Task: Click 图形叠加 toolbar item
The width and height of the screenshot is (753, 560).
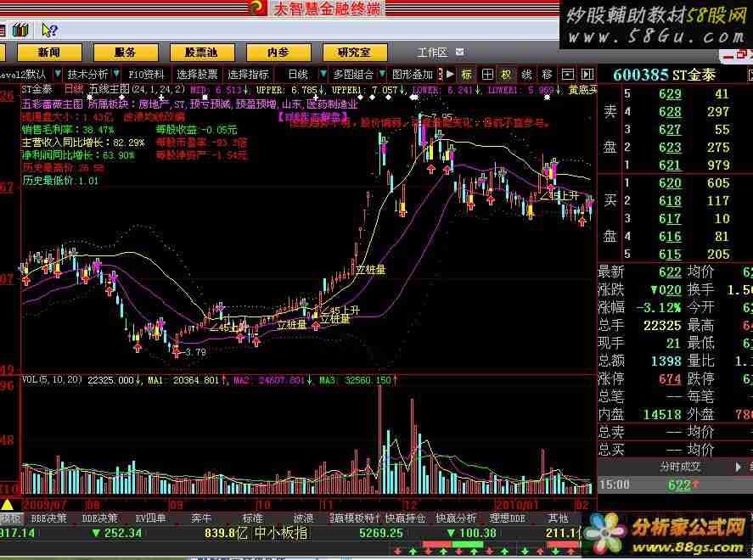Action: coord(413,75)
